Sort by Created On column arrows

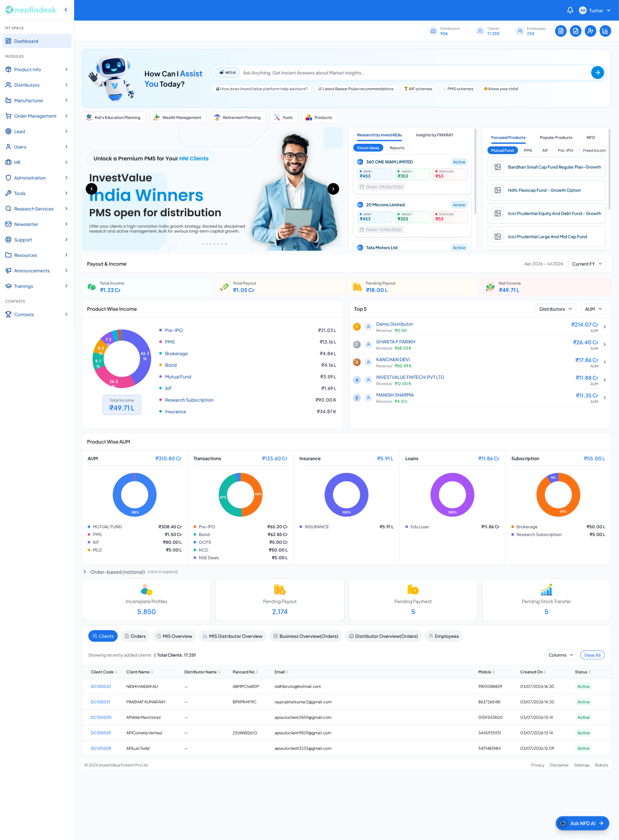tap(545, 672)
